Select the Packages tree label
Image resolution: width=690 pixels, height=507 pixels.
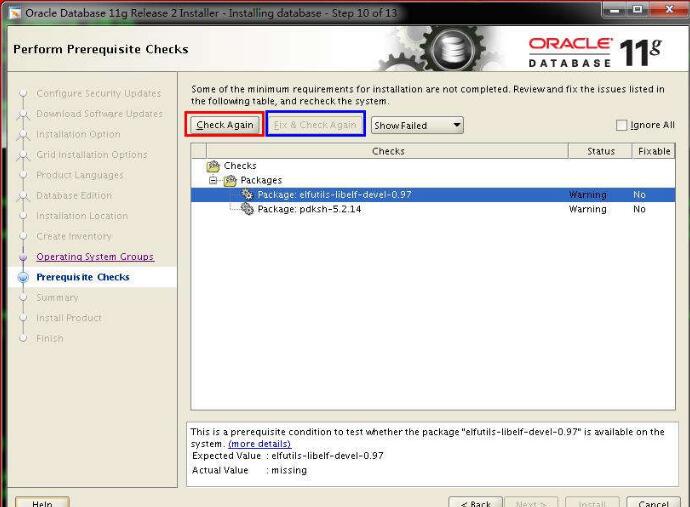click(261, 180)
